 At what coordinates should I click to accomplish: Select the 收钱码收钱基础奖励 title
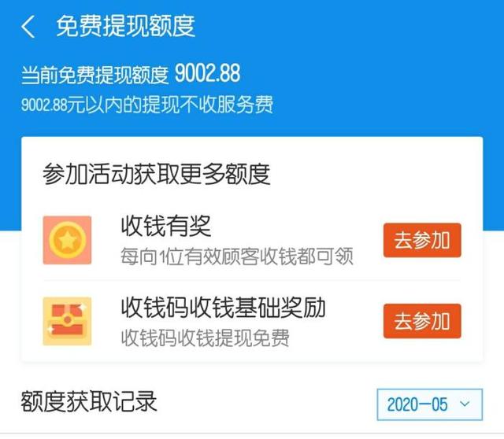pos(223,308)
